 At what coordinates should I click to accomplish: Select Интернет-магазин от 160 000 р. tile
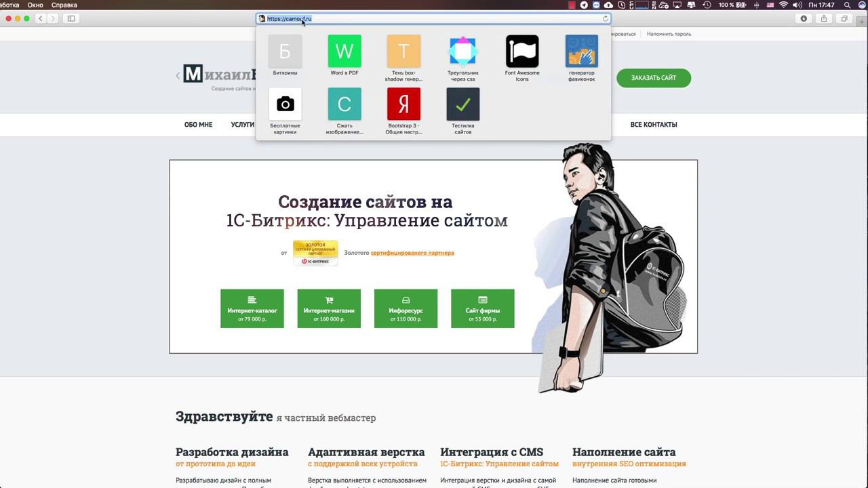329,308
